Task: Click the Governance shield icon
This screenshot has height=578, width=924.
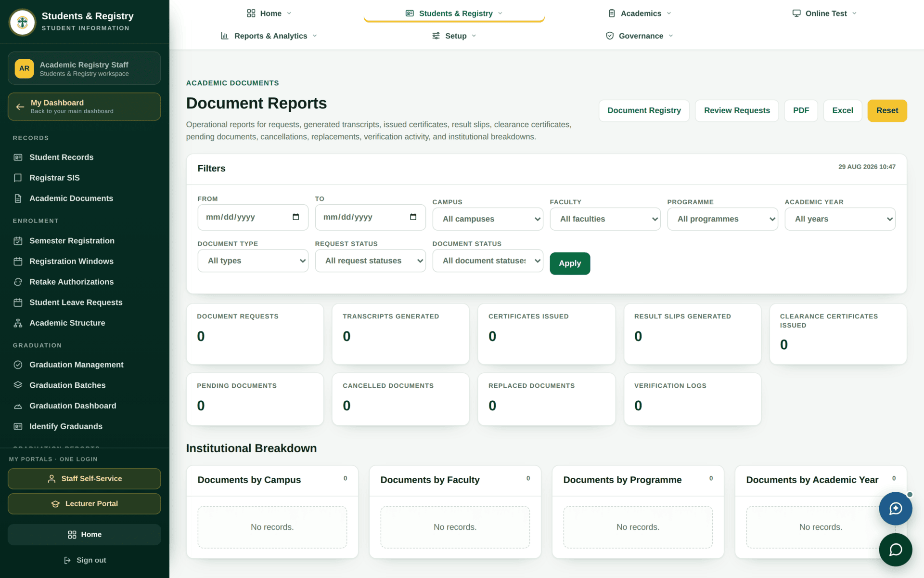Action: [x=609, y=36]
